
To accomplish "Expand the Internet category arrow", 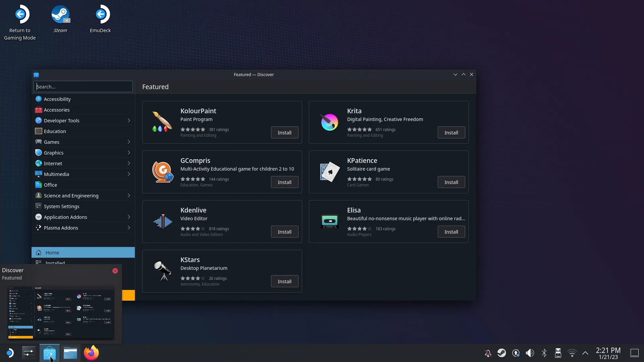I will click(x=129, y=163).
